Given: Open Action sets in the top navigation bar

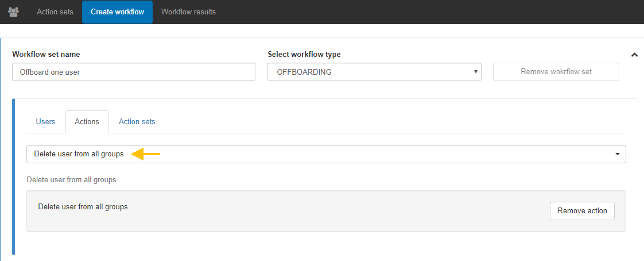Looking at the screenshot, I should [55, 12].
